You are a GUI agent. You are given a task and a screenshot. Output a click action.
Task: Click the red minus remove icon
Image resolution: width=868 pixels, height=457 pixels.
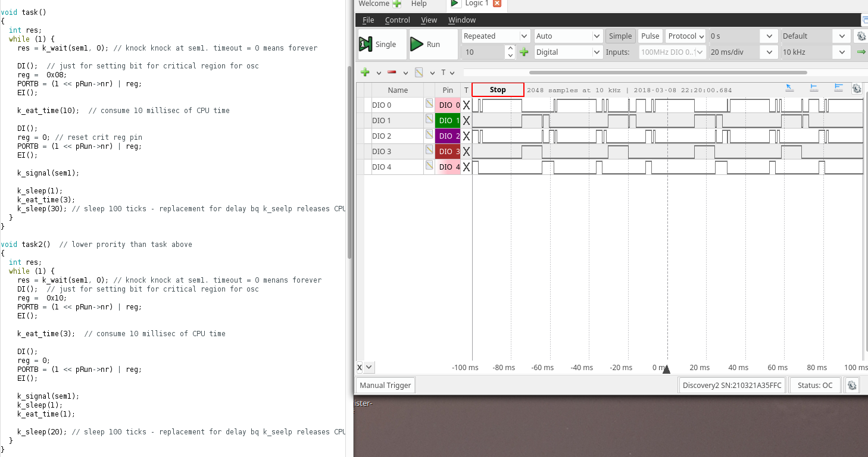tap(392, 73)
